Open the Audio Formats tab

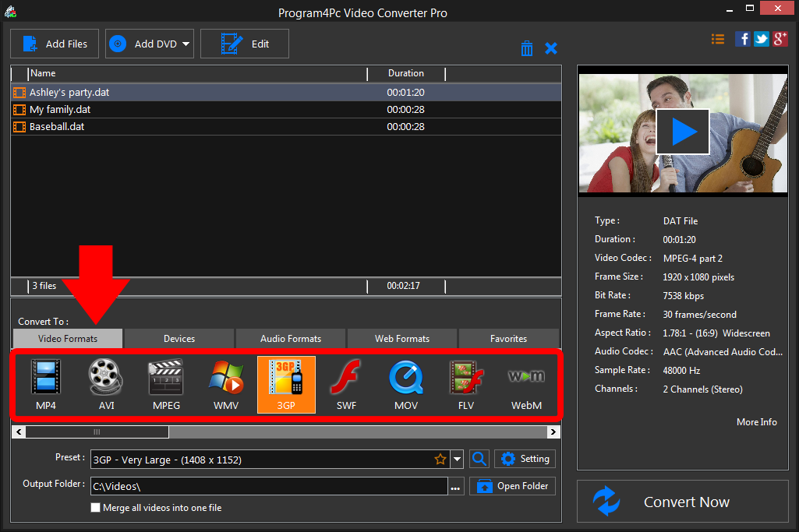pyautogui.click(x=290, y=339)
